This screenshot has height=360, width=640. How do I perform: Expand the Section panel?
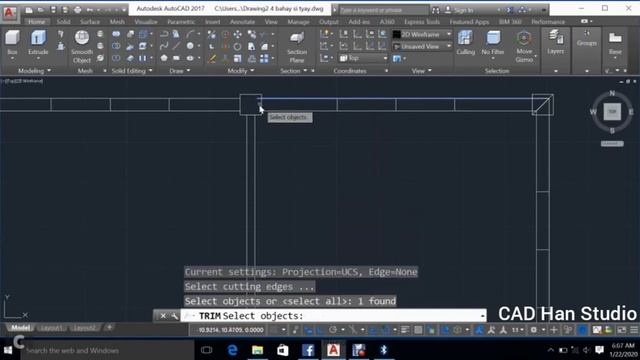293,71
